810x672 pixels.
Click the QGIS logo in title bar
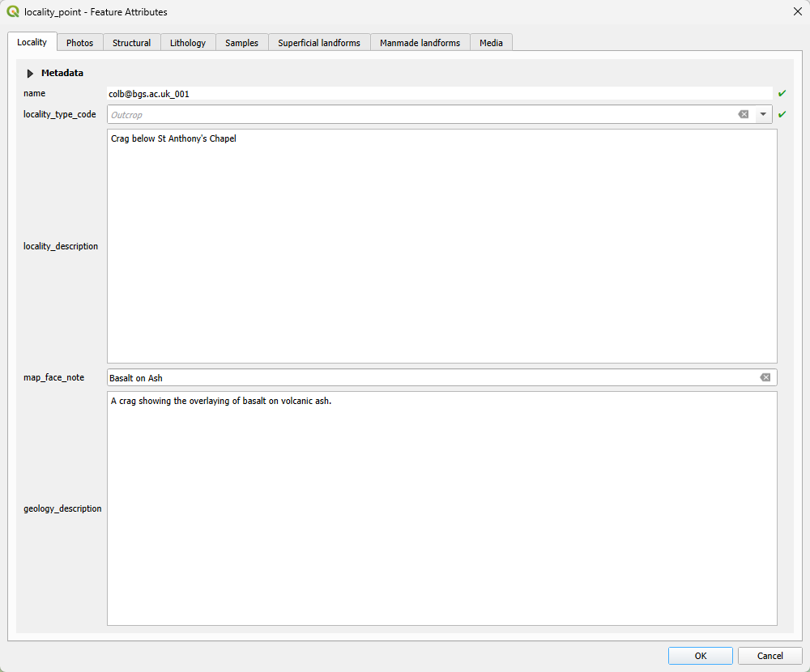13,11
